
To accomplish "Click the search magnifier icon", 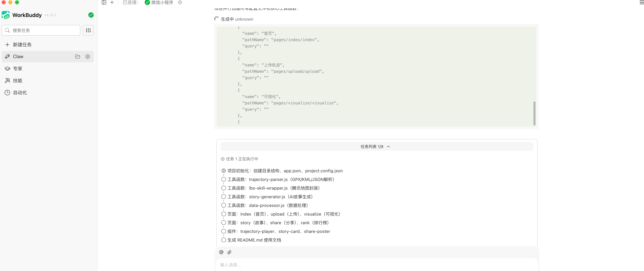I will tap(7, 30).
